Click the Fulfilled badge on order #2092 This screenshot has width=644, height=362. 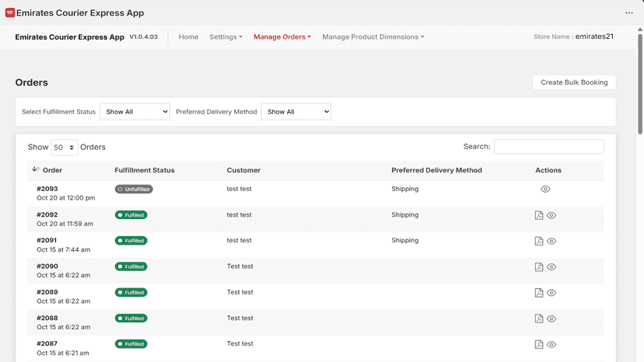click(x=131, y=215)
